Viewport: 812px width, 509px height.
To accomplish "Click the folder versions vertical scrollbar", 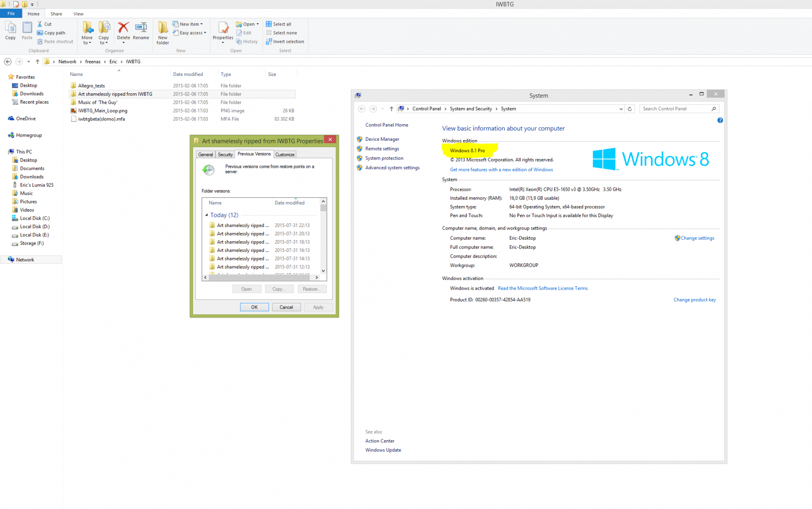I will 323,238.
